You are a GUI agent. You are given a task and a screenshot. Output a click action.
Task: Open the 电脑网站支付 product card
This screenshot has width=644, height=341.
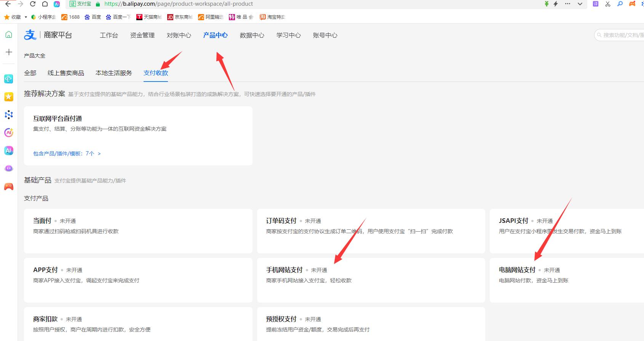tap(567, 280)
